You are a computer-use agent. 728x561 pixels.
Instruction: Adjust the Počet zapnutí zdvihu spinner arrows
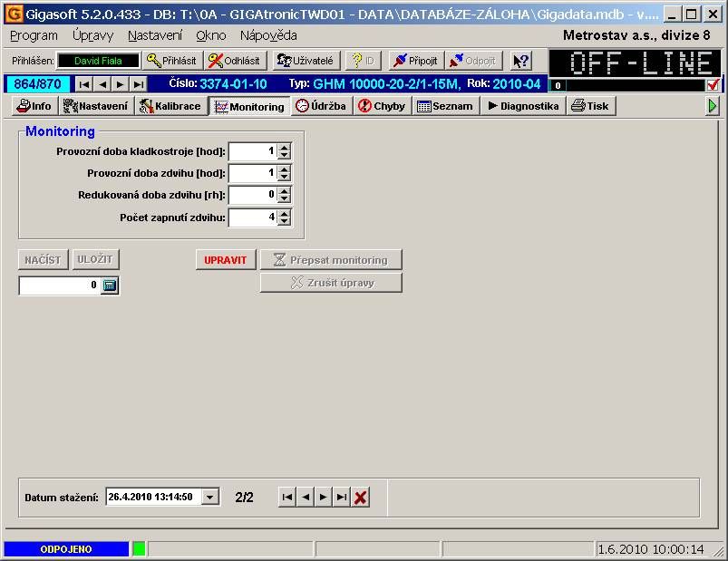[284, 217]
